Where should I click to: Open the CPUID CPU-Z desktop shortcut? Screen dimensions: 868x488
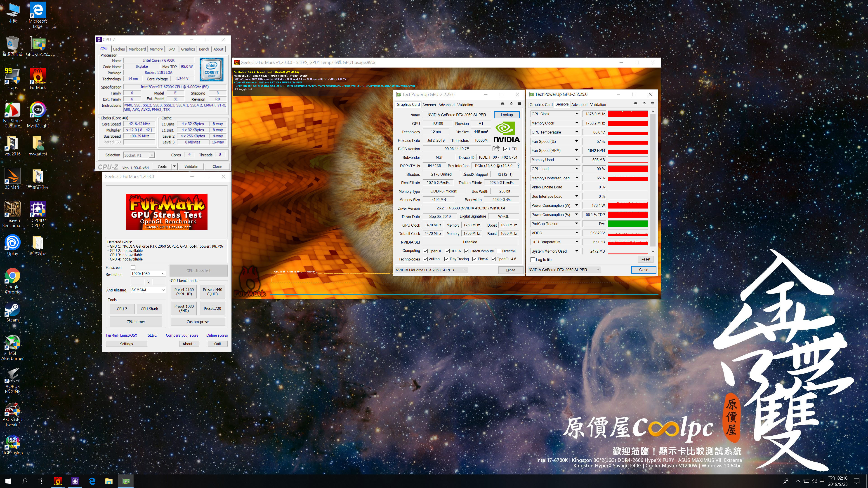pyautogui.click(x=38, y=214)
